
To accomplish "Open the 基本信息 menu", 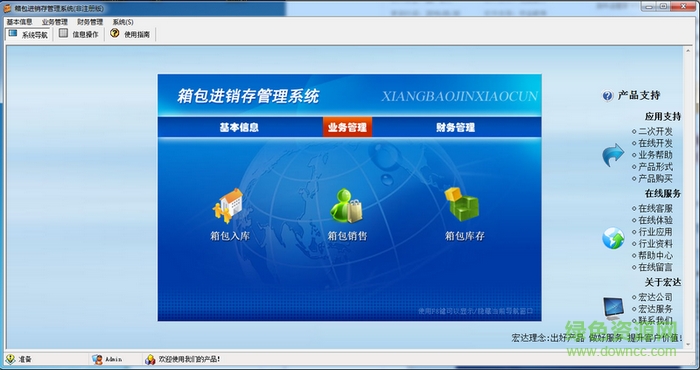I will click(x=19, y=22).
